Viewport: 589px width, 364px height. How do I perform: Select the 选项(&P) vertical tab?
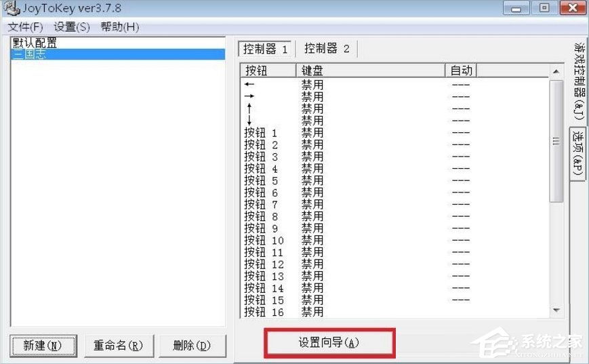(x=578, y=154)
